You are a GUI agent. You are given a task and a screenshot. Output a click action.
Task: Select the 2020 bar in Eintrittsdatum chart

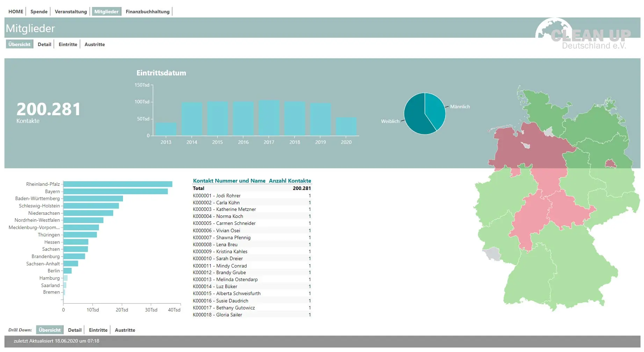(x=346, y=126)
